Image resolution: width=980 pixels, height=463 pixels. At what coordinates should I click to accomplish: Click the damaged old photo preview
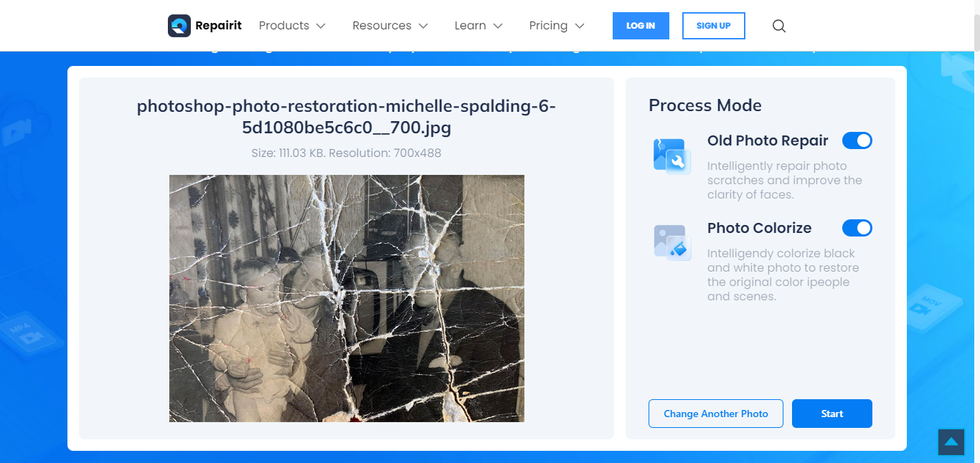coord(347,298)
